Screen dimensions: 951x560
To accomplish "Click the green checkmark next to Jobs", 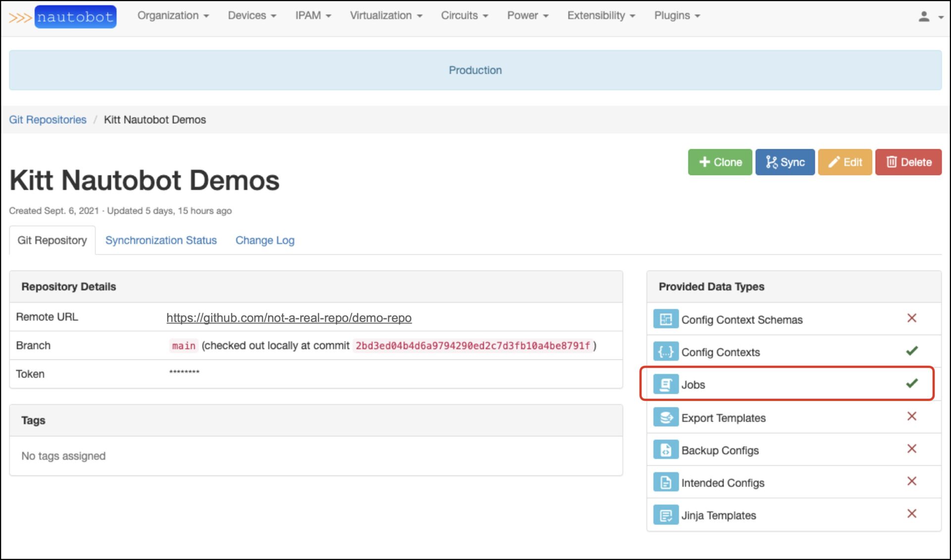I will point(911,384).
